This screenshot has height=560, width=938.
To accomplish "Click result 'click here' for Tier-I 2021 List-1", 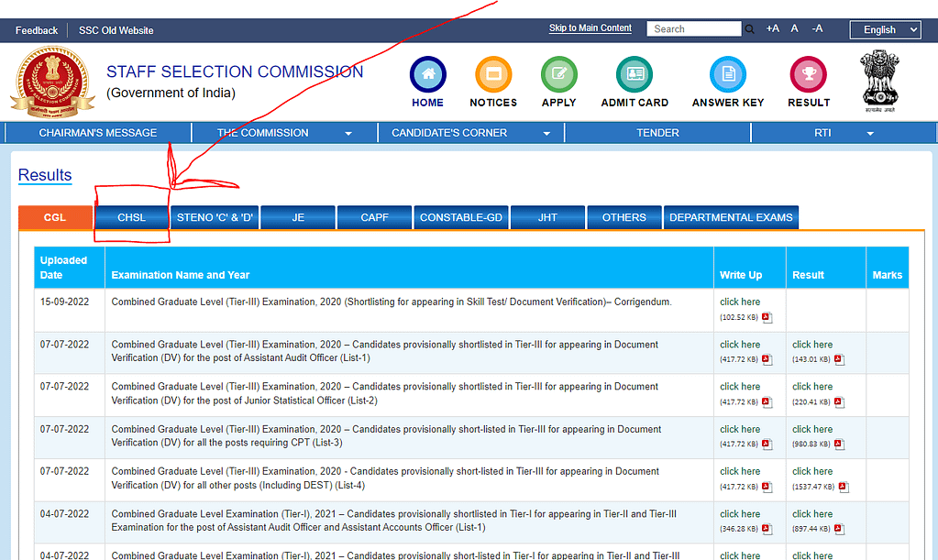I will (x=812, y=514).
